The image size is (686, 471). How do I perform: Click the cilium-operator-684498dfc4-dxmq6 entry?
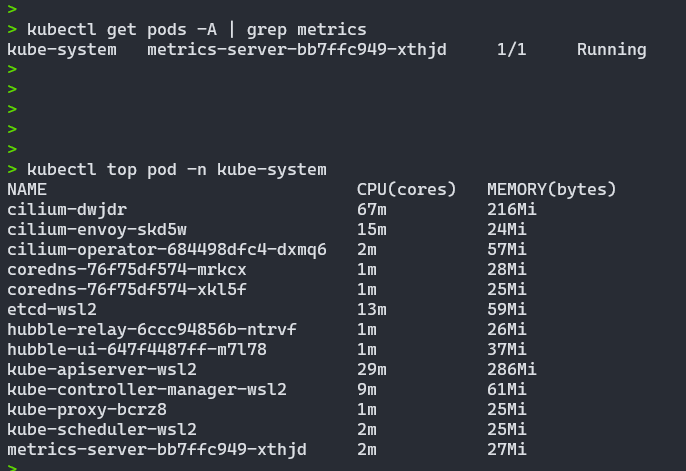click(167, 249)
